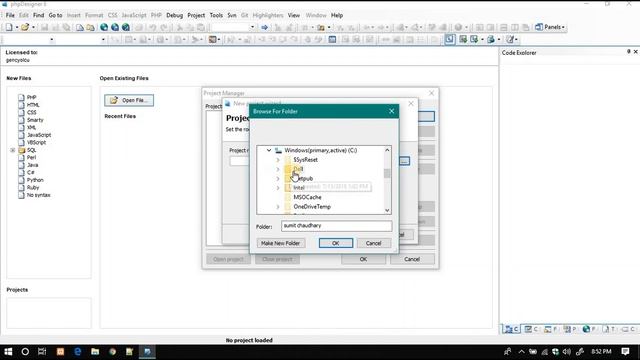Viewport: 640px width, 360px height.
Task: Open dropdown arrow beside New file icon
Action: pos(17,27)
